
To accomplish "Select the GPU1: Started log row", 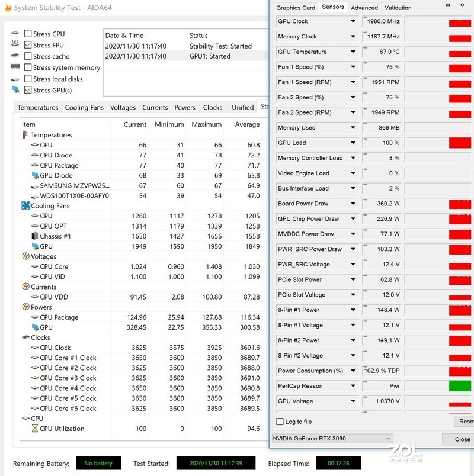I will pos(186,56).
